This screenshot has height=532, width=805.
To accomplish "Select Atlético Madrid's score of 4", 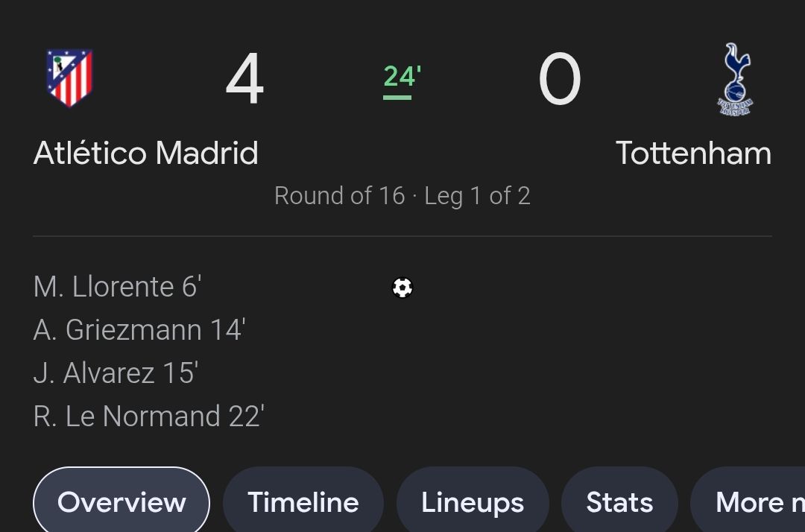I will [x=244, y=80].
